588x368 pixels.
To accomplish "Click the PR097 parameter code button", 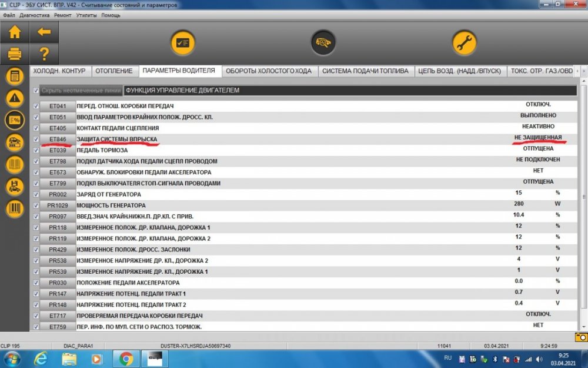I will pyautogui.click(x=58, y=217).
